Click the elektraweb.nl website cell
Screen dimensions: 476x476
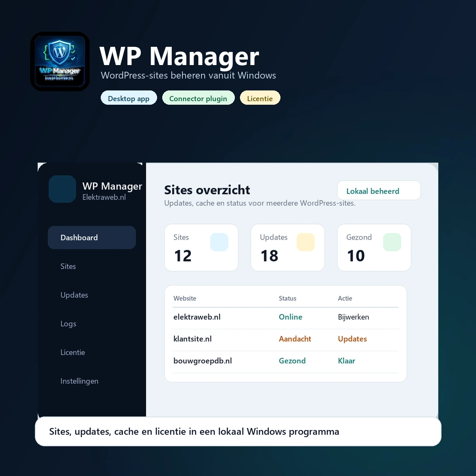coord(197,317)
